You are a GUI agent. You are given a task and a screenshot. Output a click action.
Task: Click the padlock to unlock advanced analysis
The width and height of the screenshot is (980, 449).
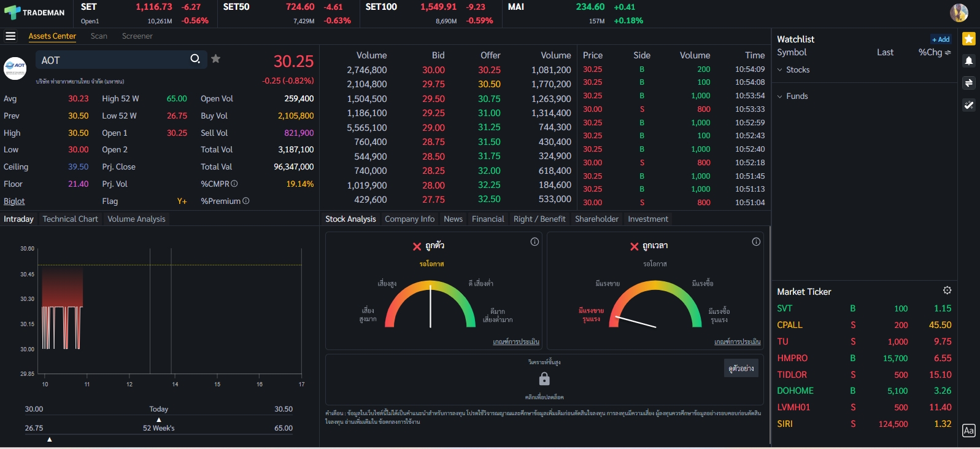(544, 378)
